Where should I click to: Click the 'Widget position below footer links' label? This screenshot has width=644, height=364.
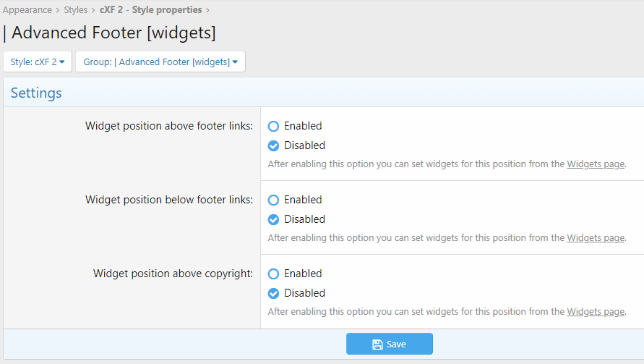[x=169, y=200]
